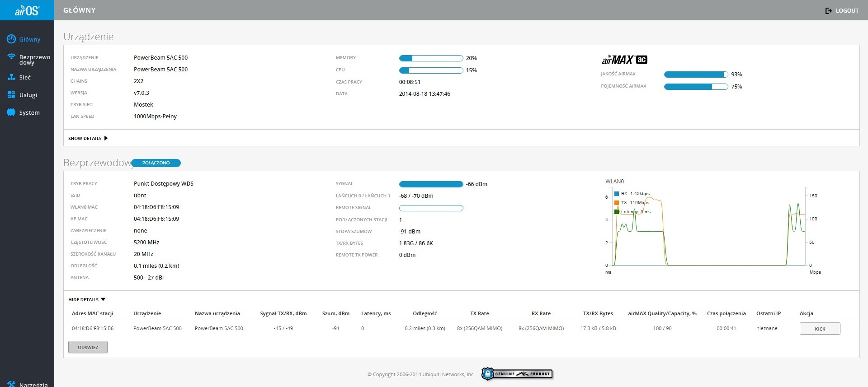Click the date 2014-08-18 13:47:46
868x387 pixels.
[425, 94]
